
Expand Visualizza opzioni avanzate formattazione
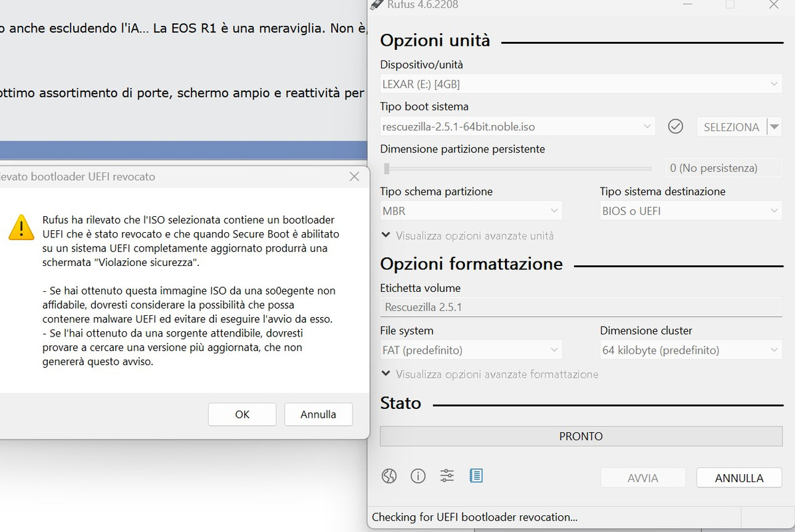tap(490, 374)
